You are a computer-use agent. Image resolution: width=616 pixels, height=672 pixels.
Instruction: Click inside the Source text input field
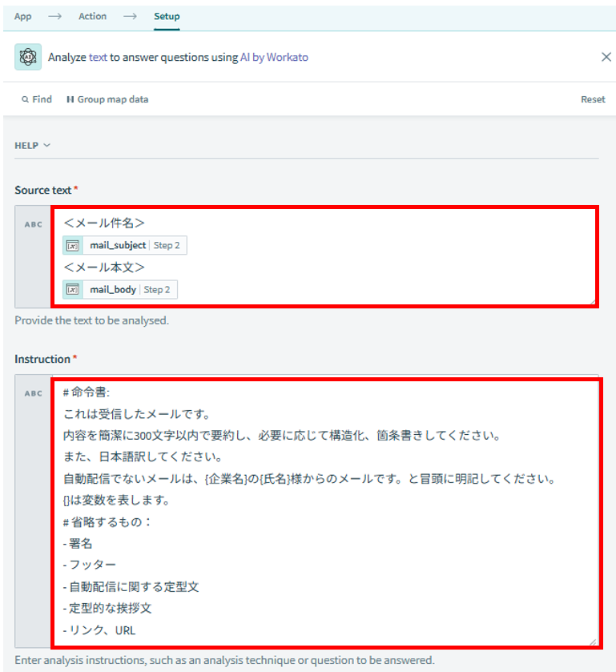coord(324,256)
